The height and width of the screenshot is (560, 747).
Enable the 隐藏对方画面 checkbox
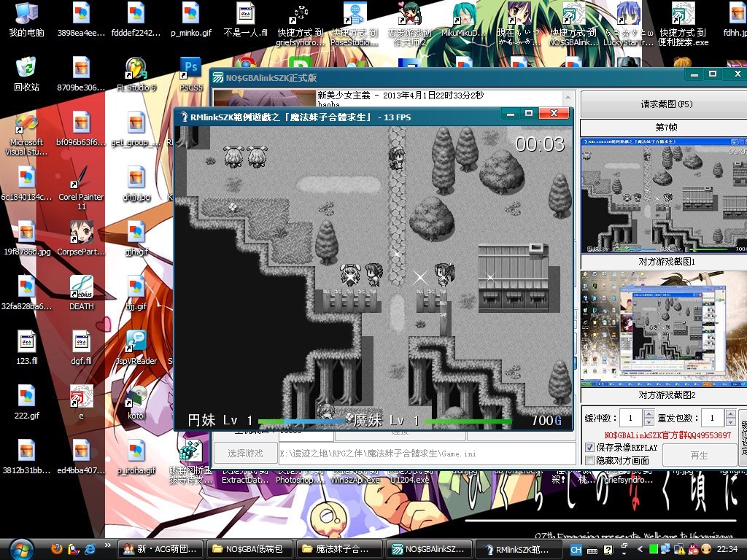589,461
